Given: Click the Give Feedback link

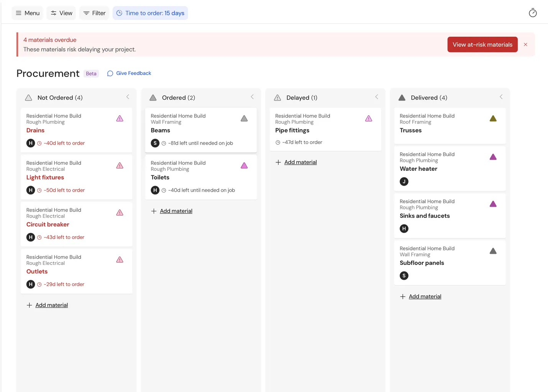Looking at the screenshot, I should (x=129, y=73).
